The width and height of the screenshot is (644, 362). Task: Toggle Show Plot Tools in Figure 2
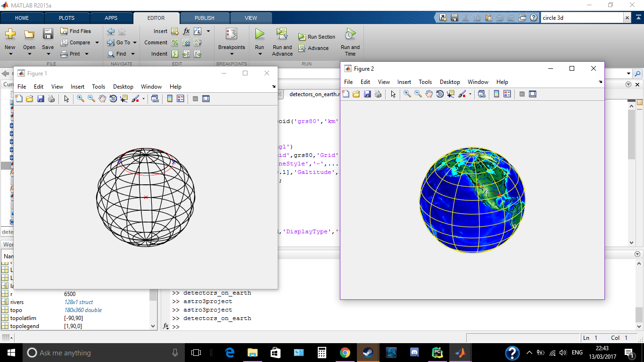click(533, 94)
